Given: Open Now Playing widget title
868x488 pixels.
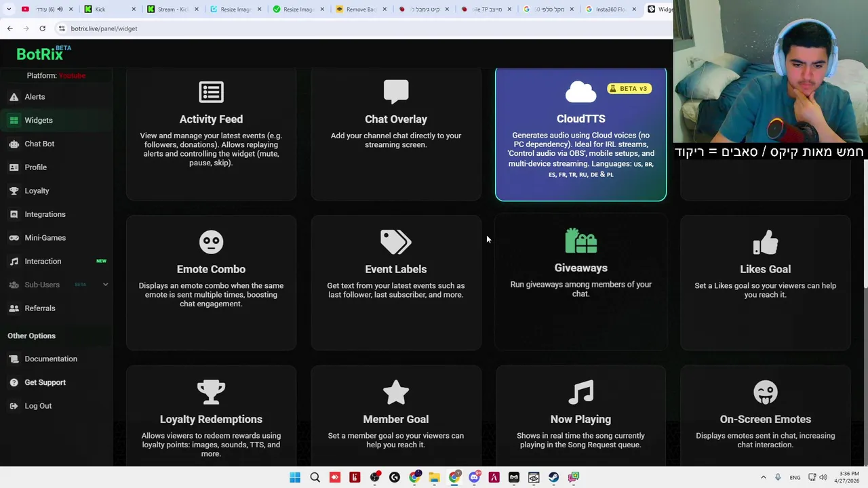Looking at the screenshot, I should point(581,420).
